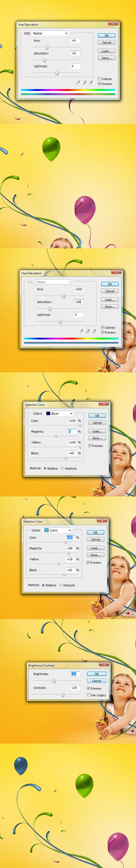The height and width of the screenshot is (868, 136).
Task: Click the Brightness field showing -17
Action: click(75, 674)
